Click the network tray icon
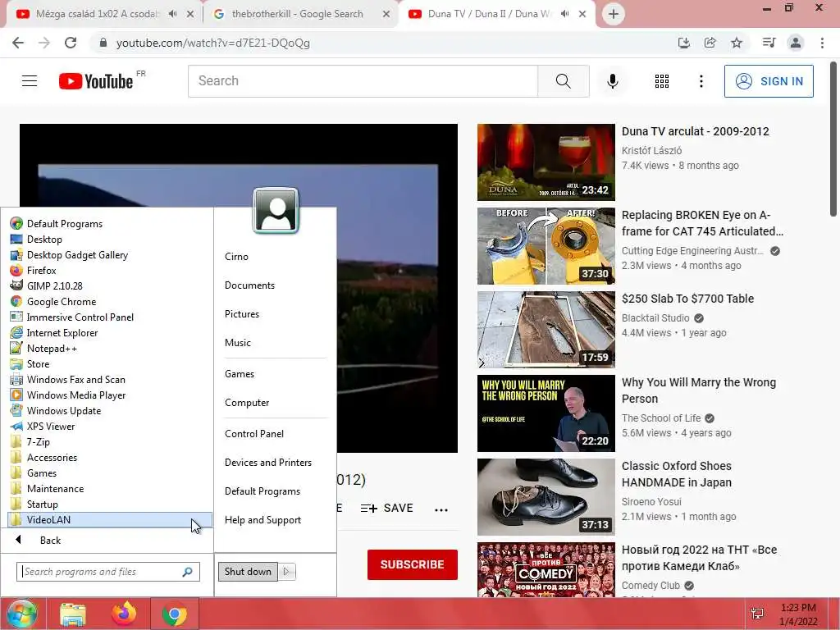 click(757, 614)
